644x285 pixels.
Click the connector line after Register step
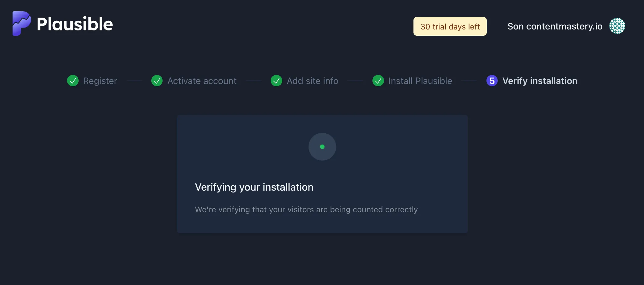134,81
